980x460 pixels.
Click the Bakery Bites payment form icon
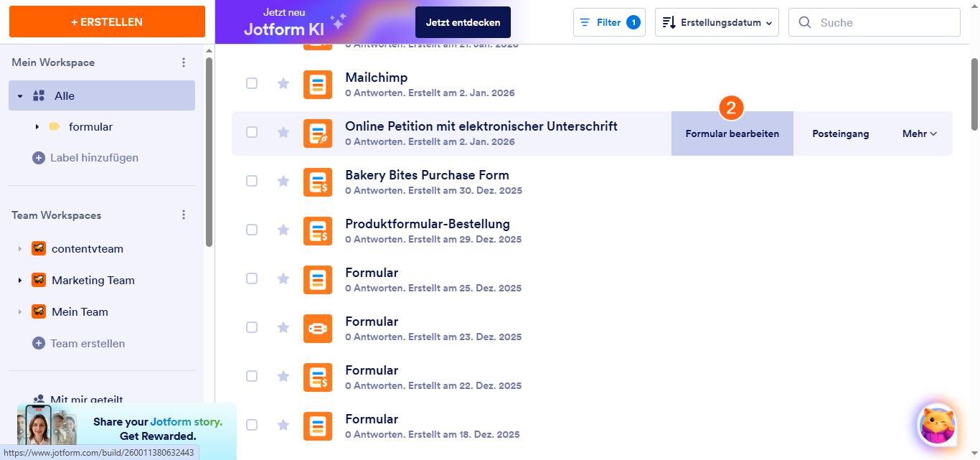(x=318, y=182)
